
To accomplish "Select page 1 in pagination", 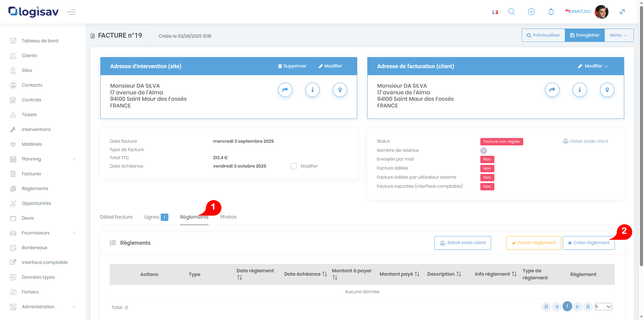I will coord(567,306).
